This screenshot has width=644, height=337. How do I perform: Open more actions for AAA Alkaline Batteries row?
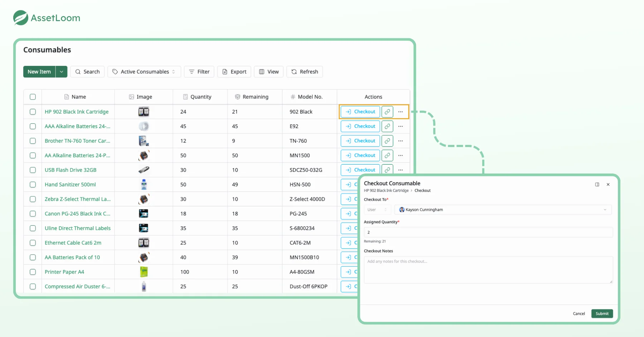point(400,126)
